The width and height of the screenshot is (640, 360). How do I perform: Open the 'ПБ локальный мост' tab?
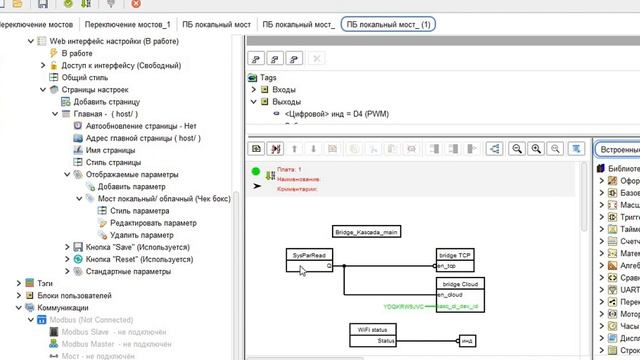216,24
